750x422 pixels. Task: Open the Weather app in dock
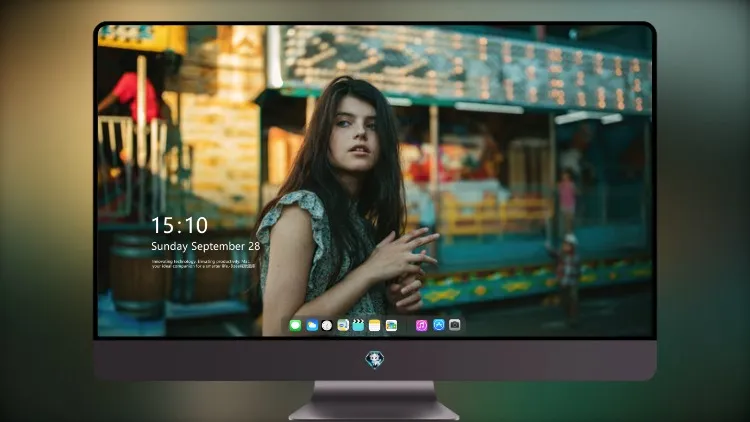pyautogui.click(x=312, y=325)
